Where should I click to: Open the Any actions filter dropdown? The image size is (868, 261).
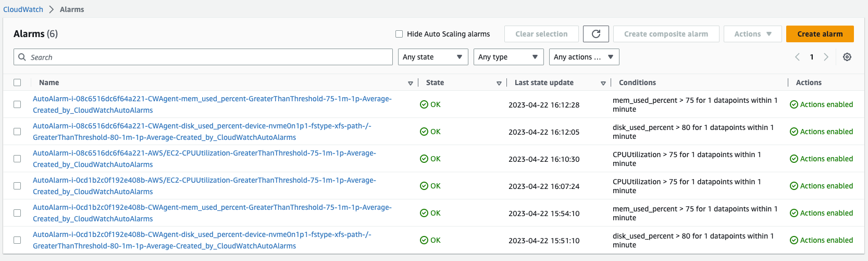coord(584,57)
